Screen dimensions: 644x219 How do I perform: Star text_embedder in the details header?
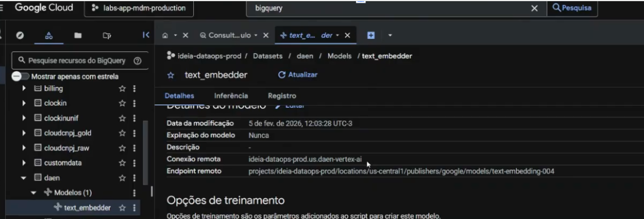pos(171,75)
